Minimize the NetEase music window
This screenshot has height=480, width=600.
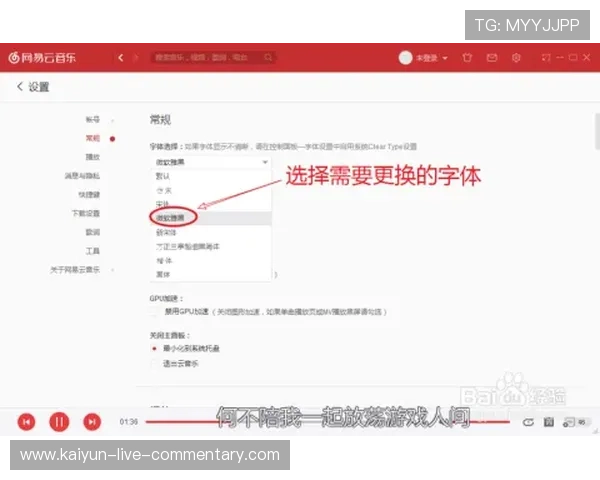(560, 57)
